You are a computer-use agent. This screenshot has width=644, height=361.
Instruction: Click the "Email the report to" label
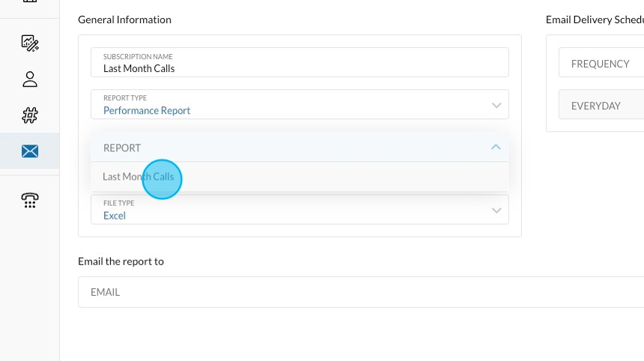click(121, 261)
